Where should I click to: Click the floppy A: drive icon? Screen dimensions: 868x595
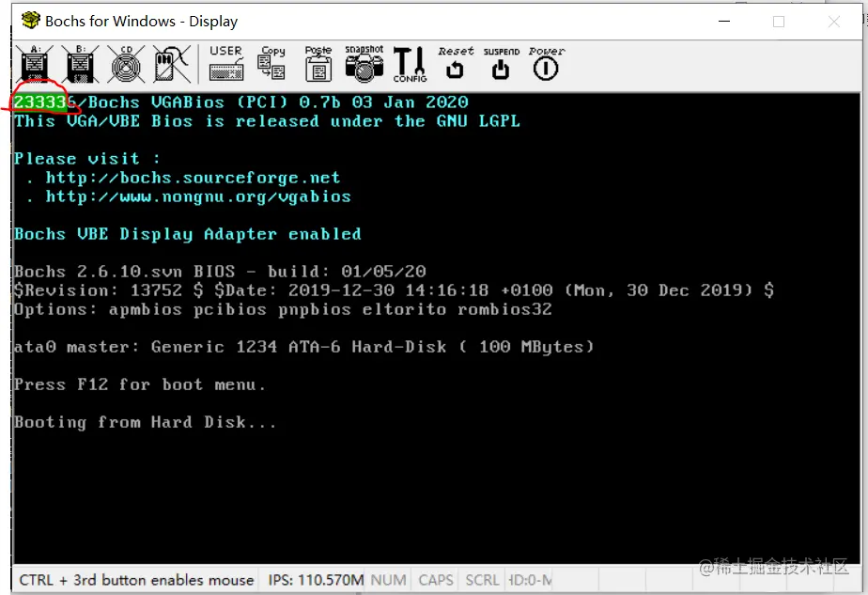35,64
